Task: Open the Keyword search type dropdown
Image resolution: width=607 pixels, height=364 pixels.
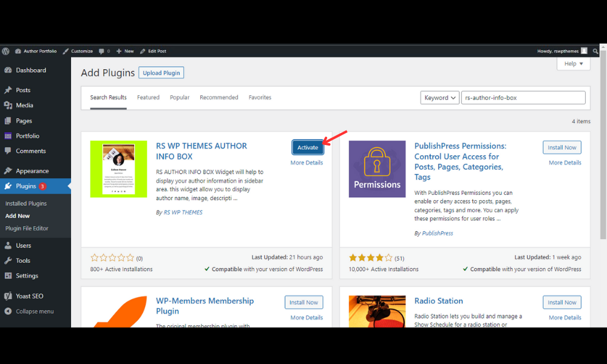Action: [439, 98]
